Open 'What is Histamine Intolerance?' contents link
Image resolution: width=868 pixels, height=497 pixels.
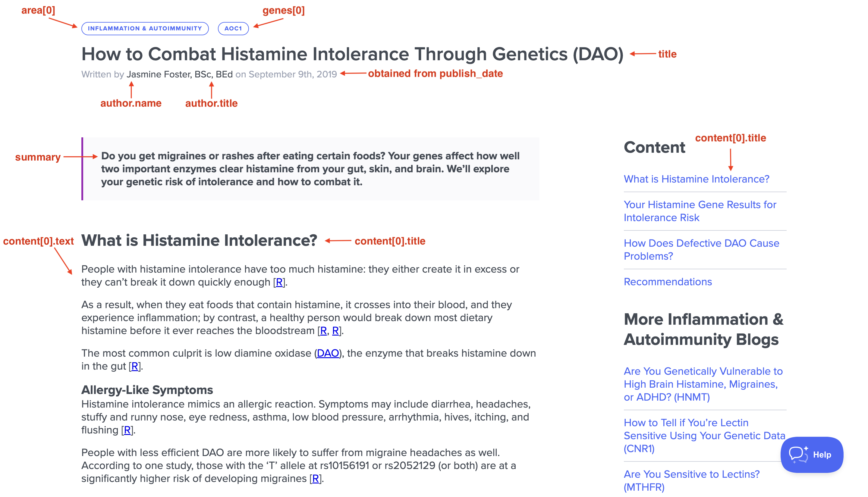pyautogui.click(x=696, y=179)
